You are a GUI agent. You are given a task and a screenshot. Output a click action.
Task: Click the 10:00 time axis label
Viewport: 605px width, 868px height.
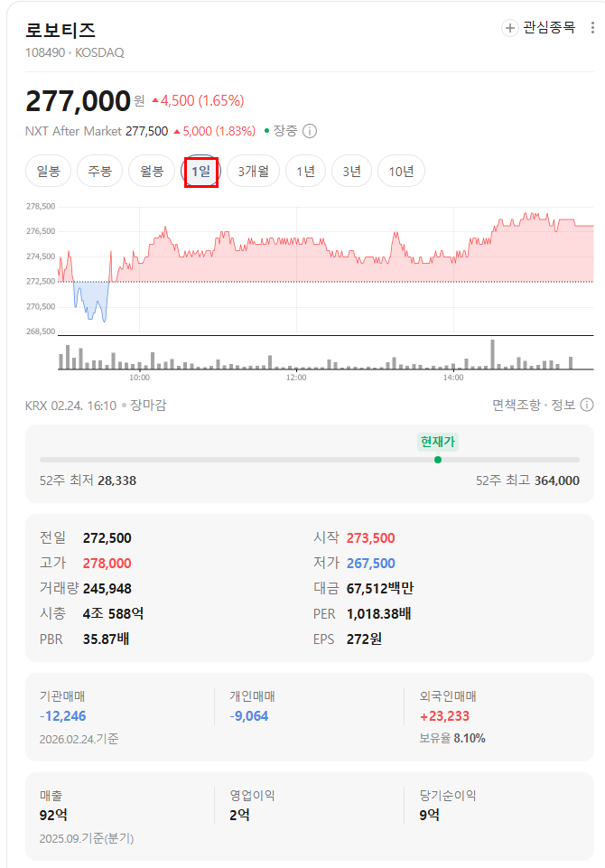139,378
